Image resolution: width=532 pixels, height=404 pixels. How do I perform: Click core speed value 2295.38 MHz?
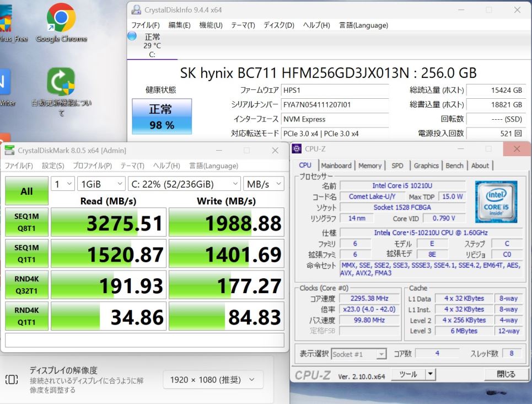click(369, 299)
